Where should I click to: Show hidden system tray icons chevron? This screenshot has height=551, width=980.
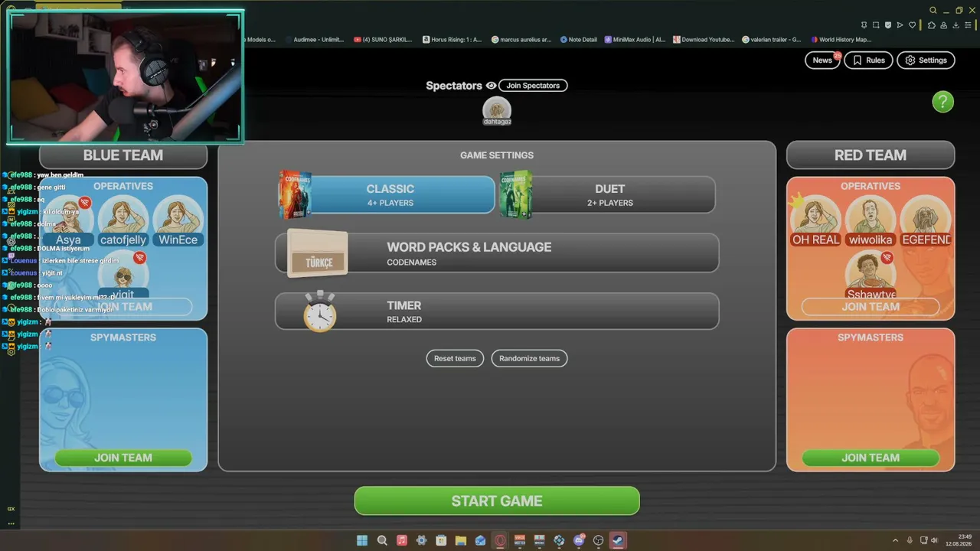[895, 540]
